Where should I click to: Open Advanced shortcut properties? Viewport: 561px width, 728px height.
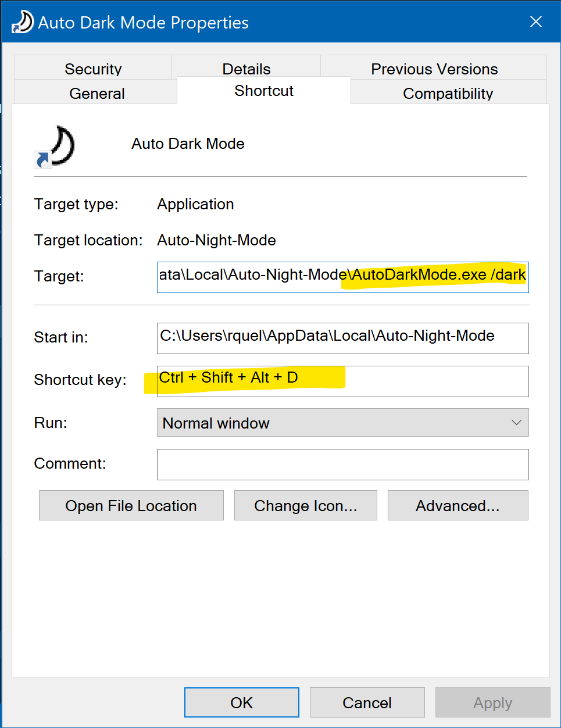point(458,505)
